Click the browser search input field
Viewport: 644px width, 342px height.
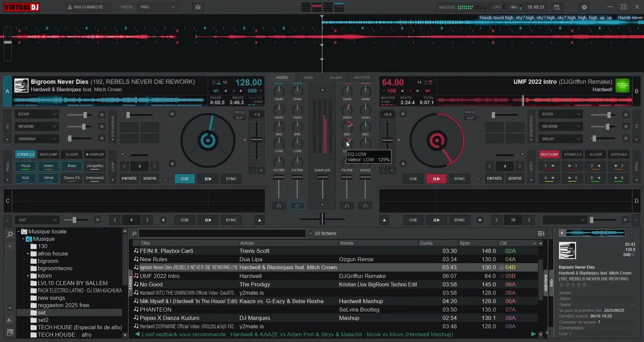pyautogui.click(x=222, y=233)
